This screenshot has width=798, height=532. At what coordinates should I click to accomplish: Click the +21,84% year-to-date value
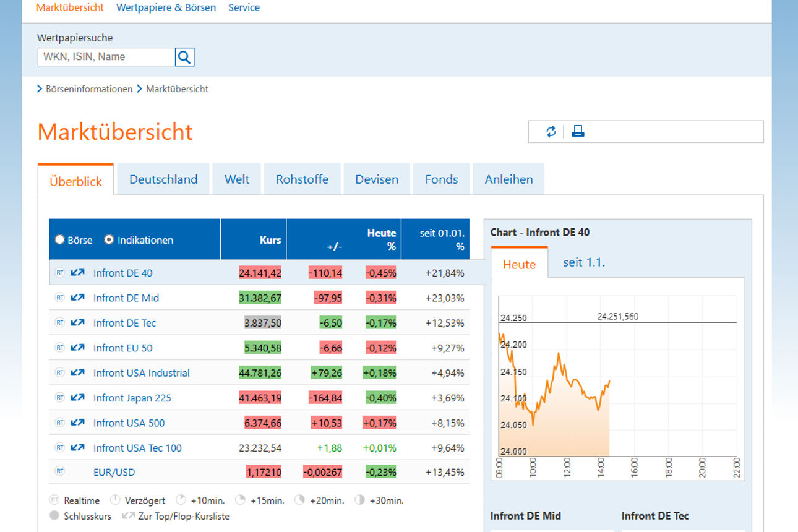445,273
